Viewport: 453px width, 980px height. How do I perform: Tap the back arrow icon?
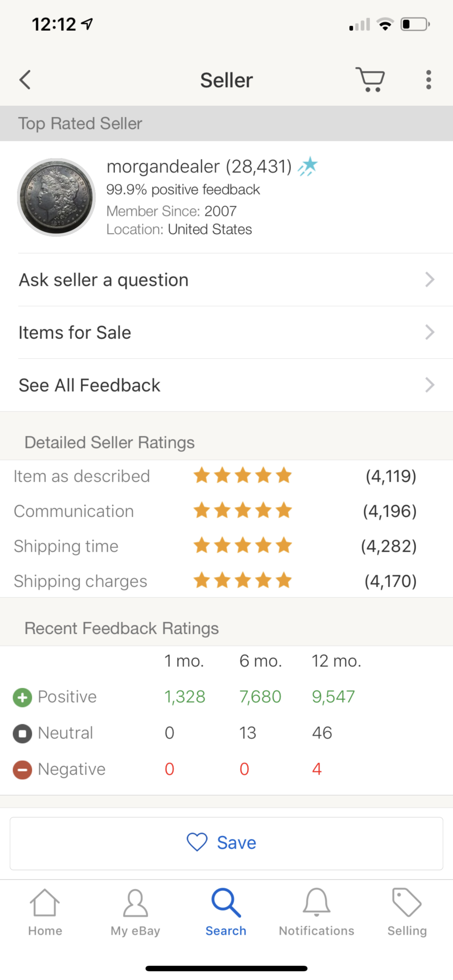coord(25,80)
